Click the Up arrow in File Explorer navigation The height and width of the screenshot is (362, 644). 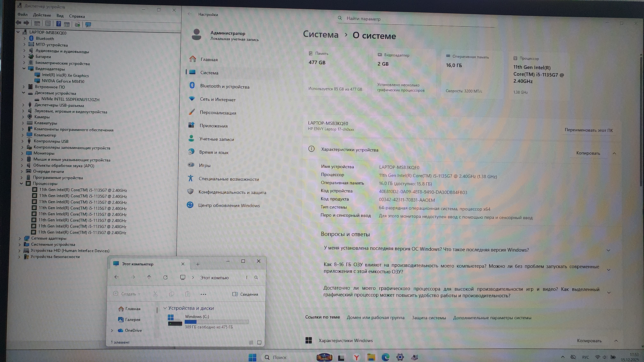coord(149,277)
